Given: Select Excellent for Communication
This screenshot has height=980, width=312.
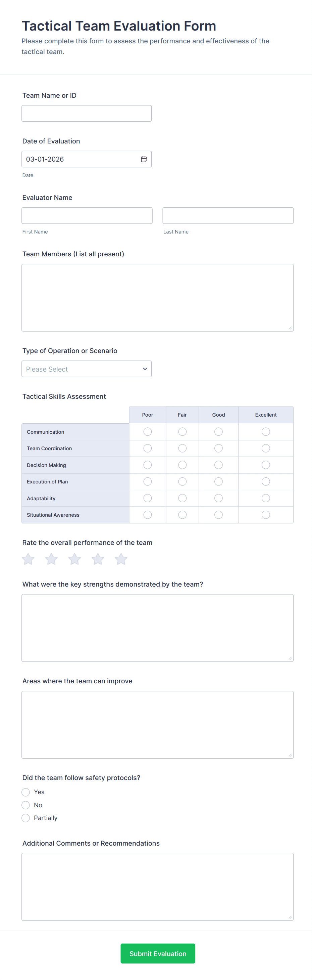Looking at the screenshot, I should click(x=266, y=431).
